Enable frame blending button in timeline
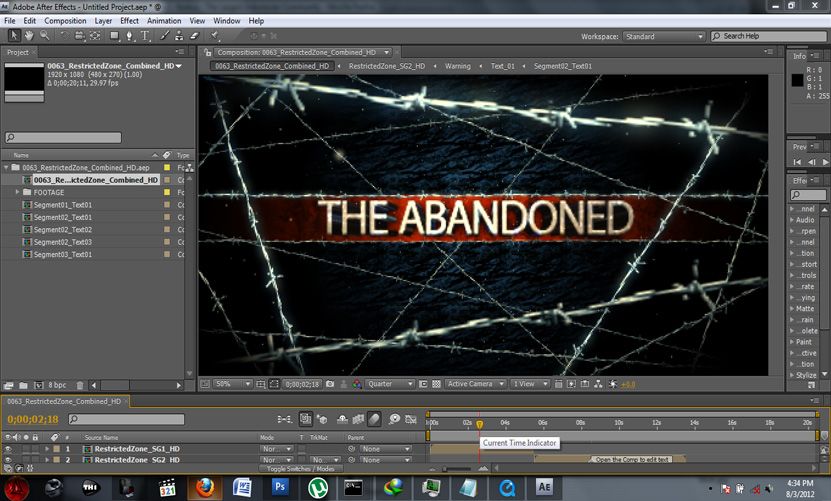The width and height of the screenshot is (831, 501). (358, 419)
